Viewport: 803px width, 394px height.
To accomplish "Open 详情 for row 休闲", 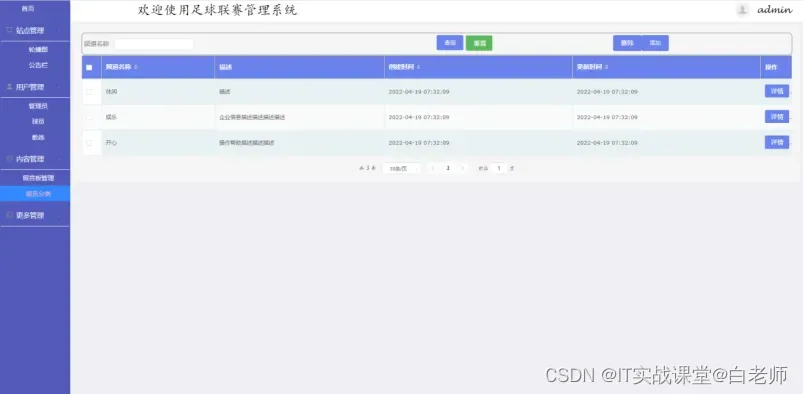I will point(777,91).
